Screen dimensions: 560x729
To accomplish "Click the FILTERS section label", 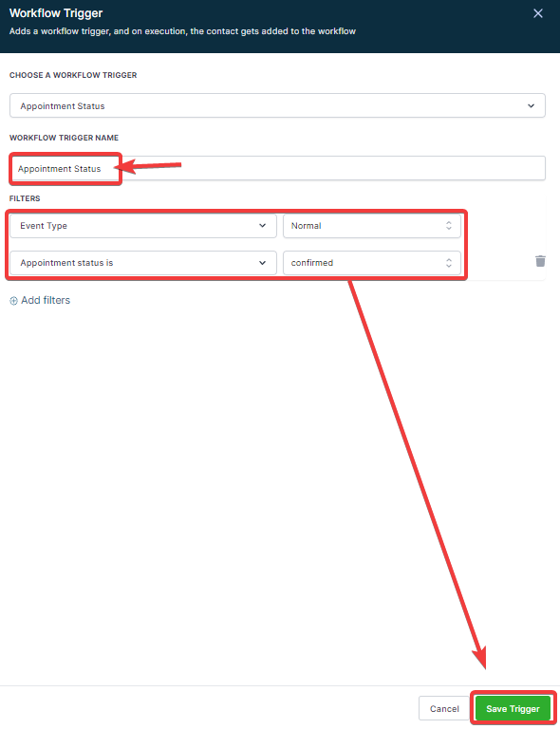I will (x=25, y=198).
